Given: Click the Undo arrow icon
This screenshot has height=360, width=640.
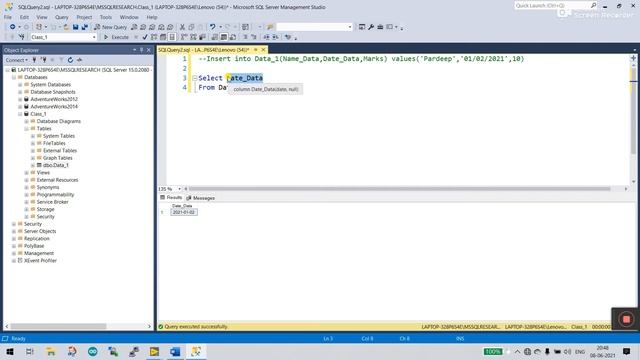Looking at the screenshot, I should pos(213,27).
